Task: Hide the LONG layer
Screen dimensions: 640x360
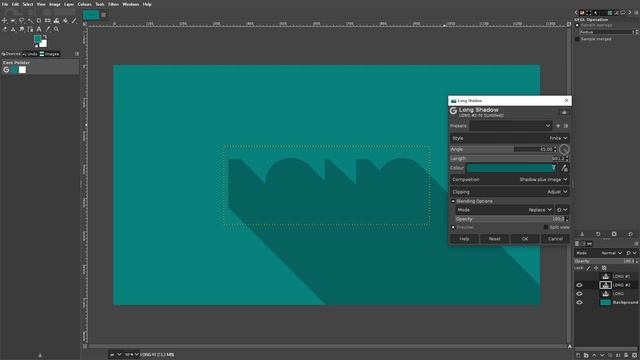Action: [579, 294]
